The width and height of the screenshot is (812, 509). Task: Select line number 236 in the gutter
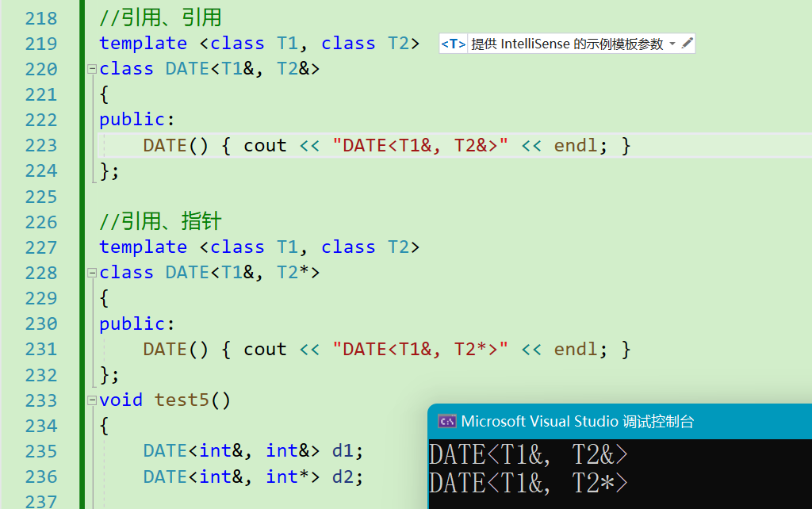pyautogui.click(x=41, y=477)
